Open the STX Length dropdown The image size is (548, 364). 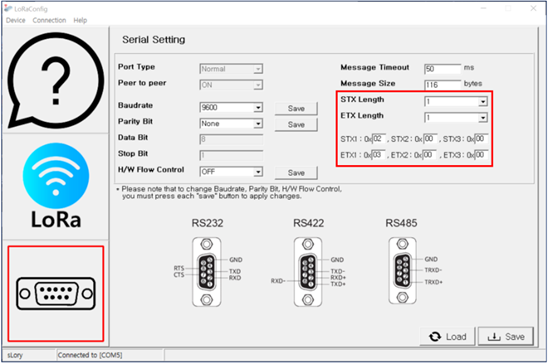483,102
